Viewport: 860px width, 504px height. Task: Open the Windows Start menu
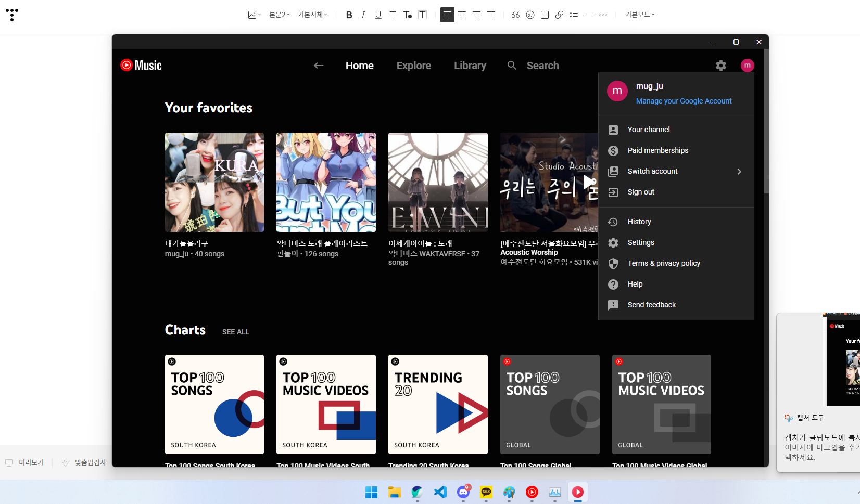click(x=371, y=492)
